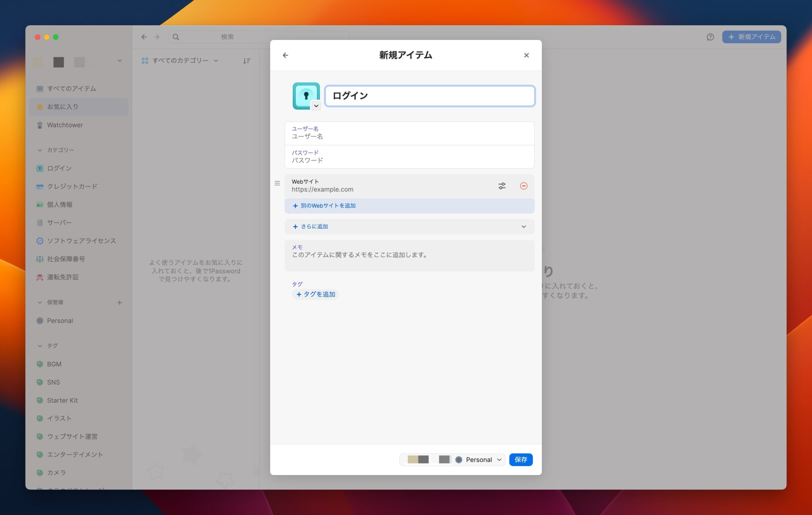Screen dimensions: 812x515
Task: Click the search magnifier icon
Action: click(175, 36)
